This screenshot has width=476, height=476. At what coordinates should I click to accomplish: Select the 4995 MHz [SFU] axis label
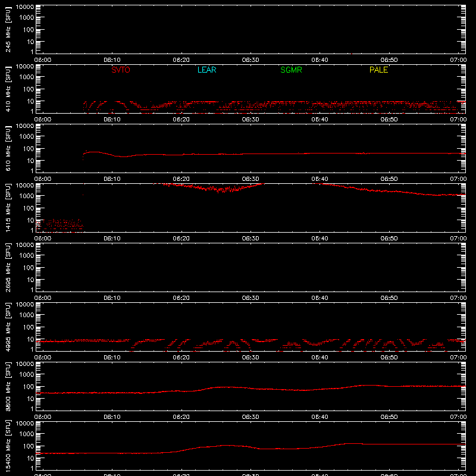pos(8,327)
